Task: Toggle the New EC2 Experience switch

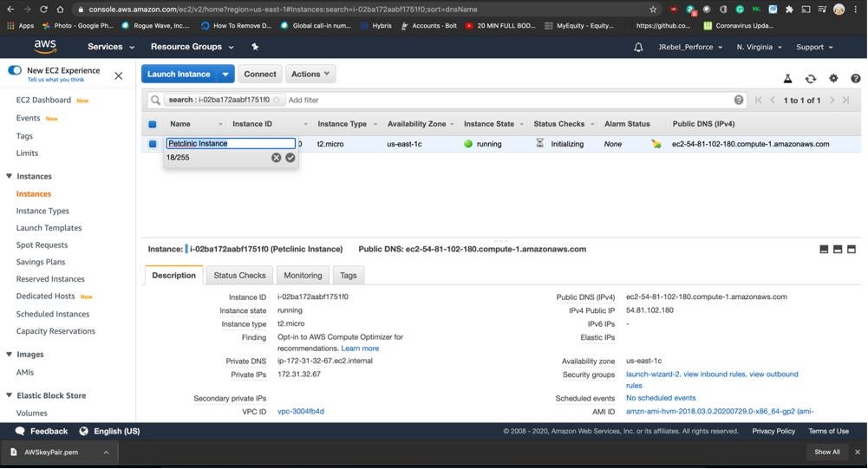Action: (15, 70)
